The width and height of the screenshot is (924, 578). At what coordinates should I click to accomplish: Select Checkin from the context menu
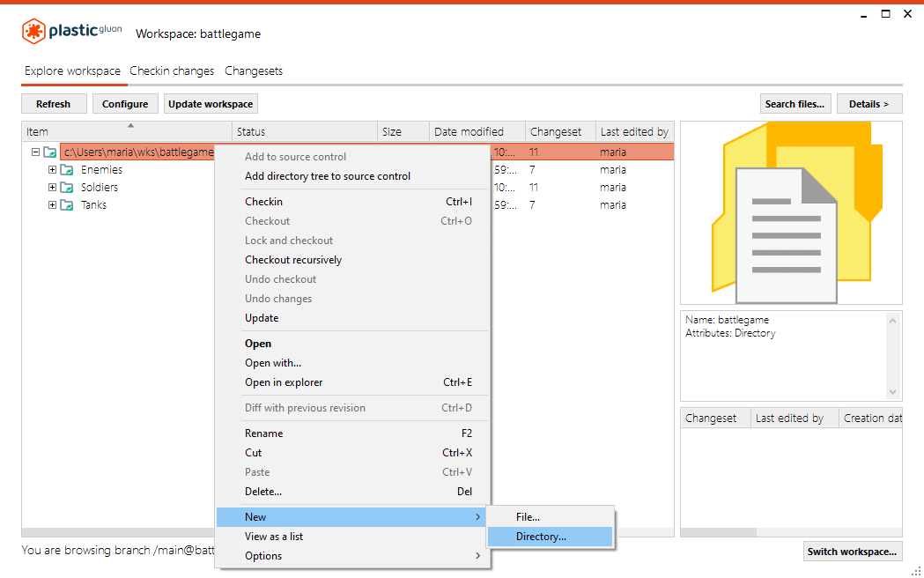pyautogui.click(x=353, y=202)
